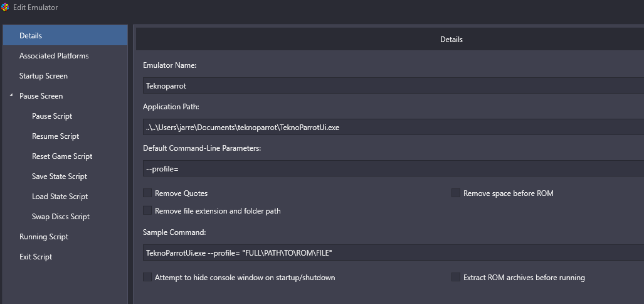
Task: Enable Remove space before ROM checkbox
Action: click(x=455, y=193)
